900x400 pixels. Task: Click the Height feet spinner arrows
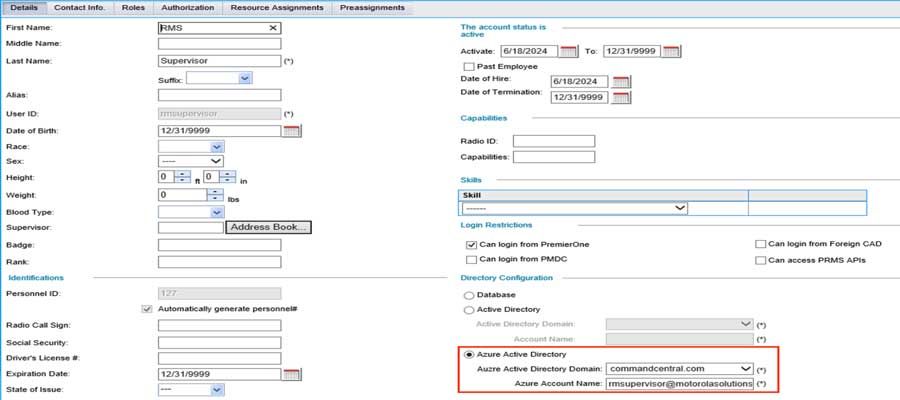point(182,176)
